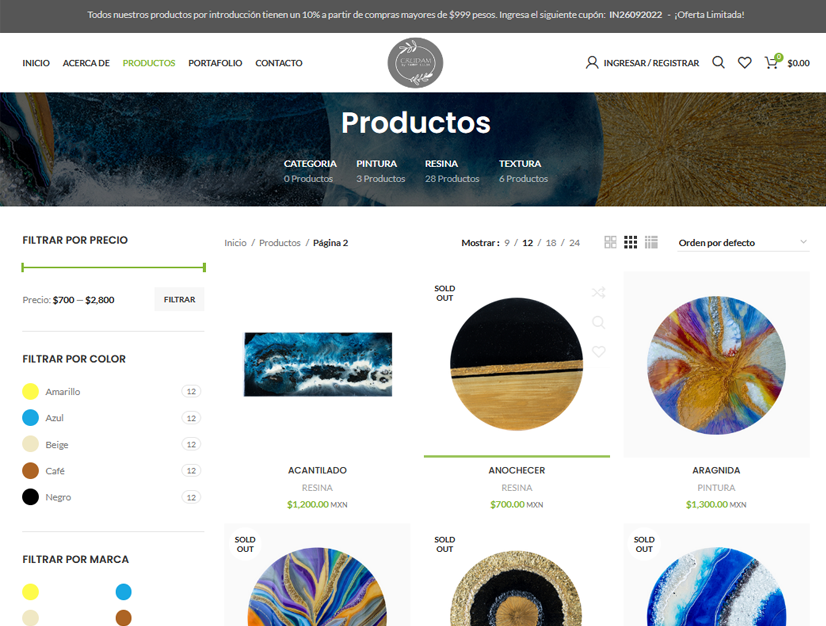Open the Acerca de menu item

point(86,63)
